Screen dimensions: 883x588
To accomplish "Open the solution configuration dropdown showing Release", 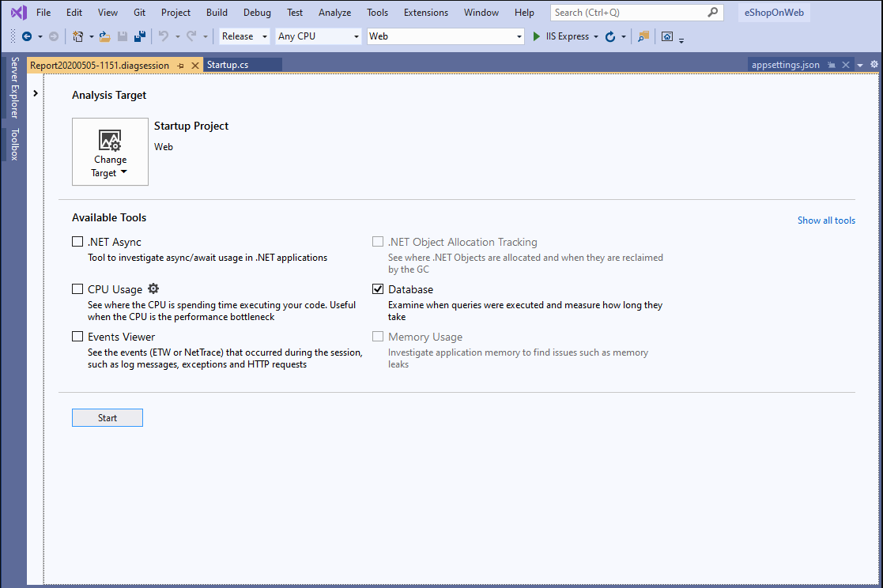I will point(243,36).
